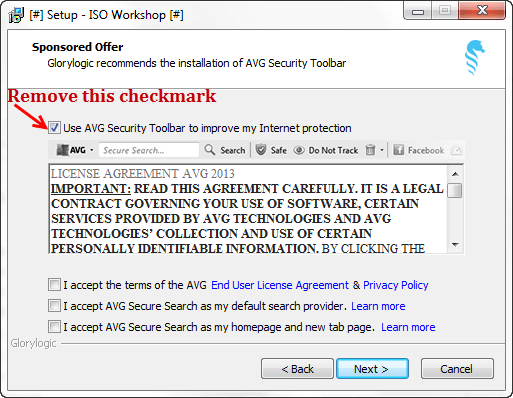Click the magnifier Search icon
This screenshot has width=513, height=398.
(210, 150)
